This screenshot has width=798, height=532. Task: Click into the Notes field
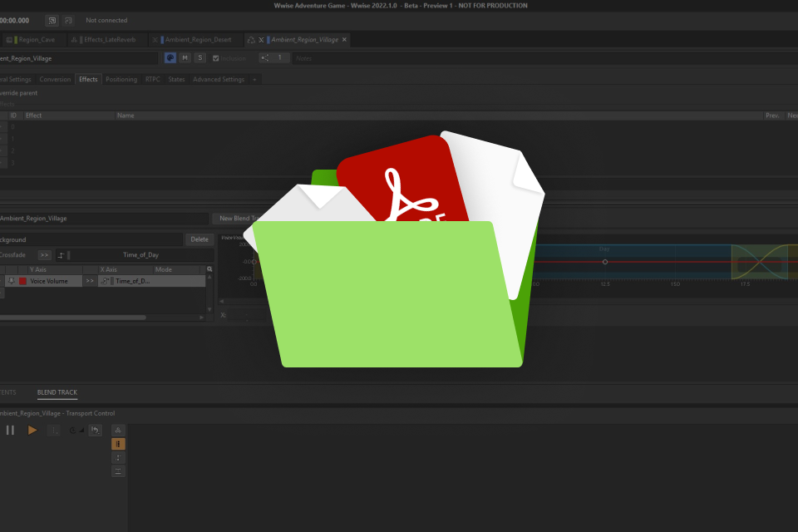[x=544, y=58]
